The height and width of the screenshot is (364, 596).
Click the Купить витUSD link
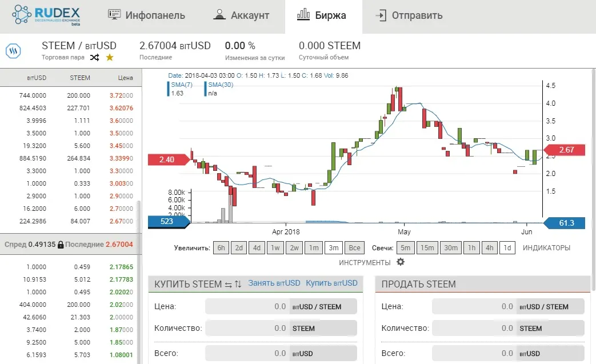(331, 283)
